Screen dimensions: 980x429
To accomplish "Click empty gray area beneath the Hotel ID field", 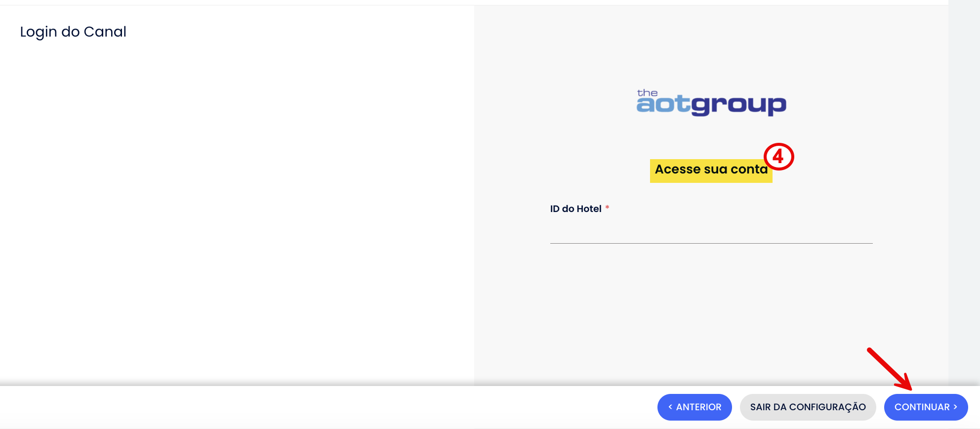I will 711,306.
